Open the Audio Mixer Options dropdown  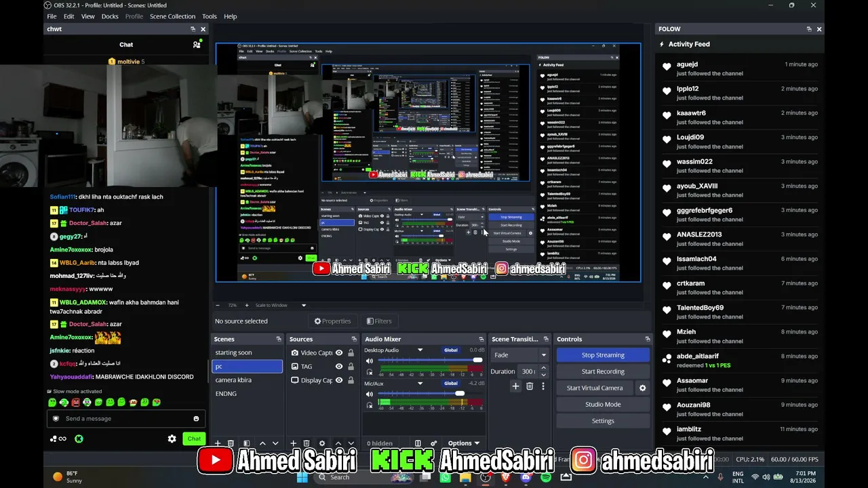(x=463, y=443)
